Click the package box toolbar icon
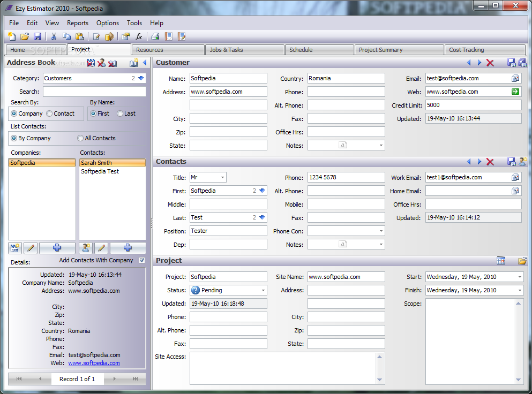 109,36
